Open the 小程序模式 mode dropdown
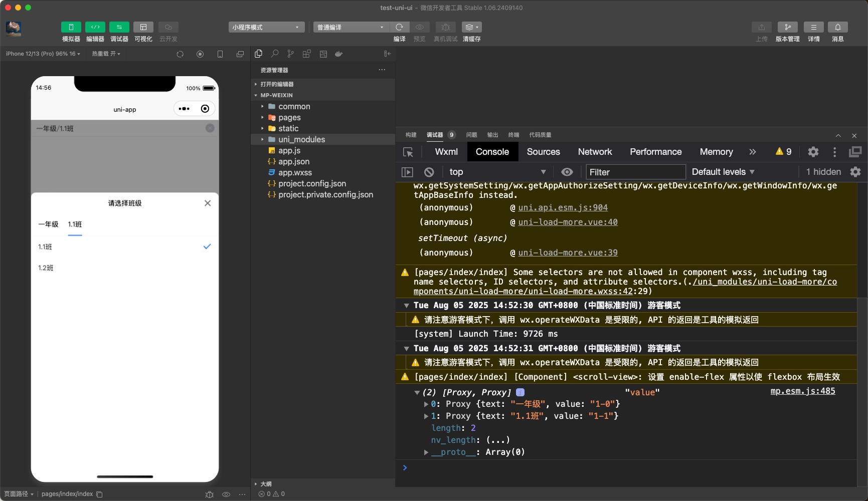 (x=266, y=27)
